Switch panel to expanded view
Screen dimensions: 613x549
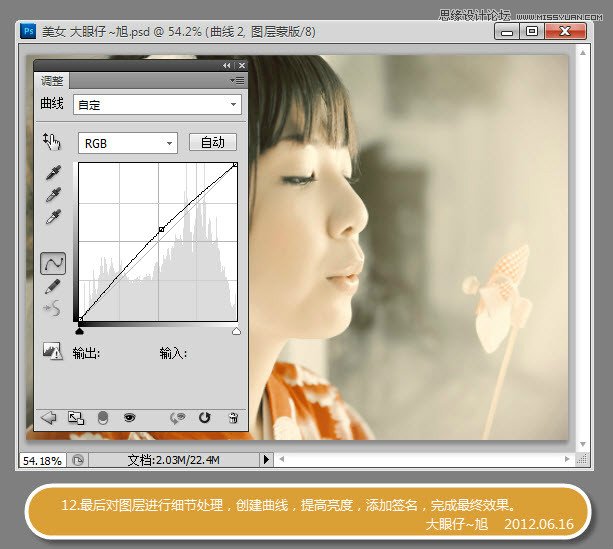pos(76,418)
